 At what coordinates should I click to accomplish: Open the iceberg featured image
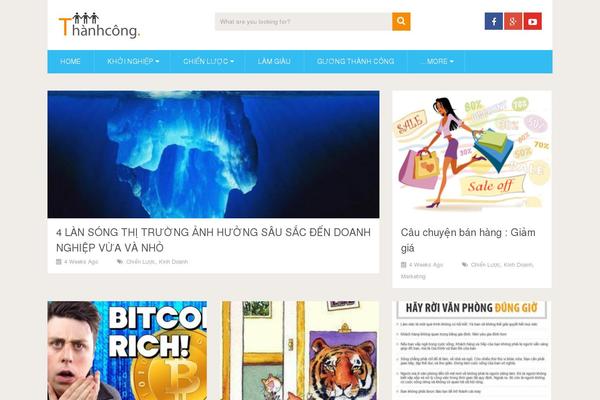pos(214,154)
